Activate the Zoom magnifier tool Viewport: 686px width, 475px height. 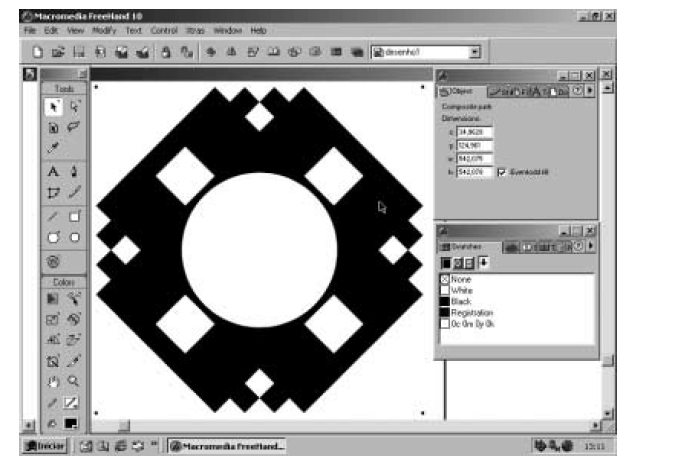pos(75,381)
